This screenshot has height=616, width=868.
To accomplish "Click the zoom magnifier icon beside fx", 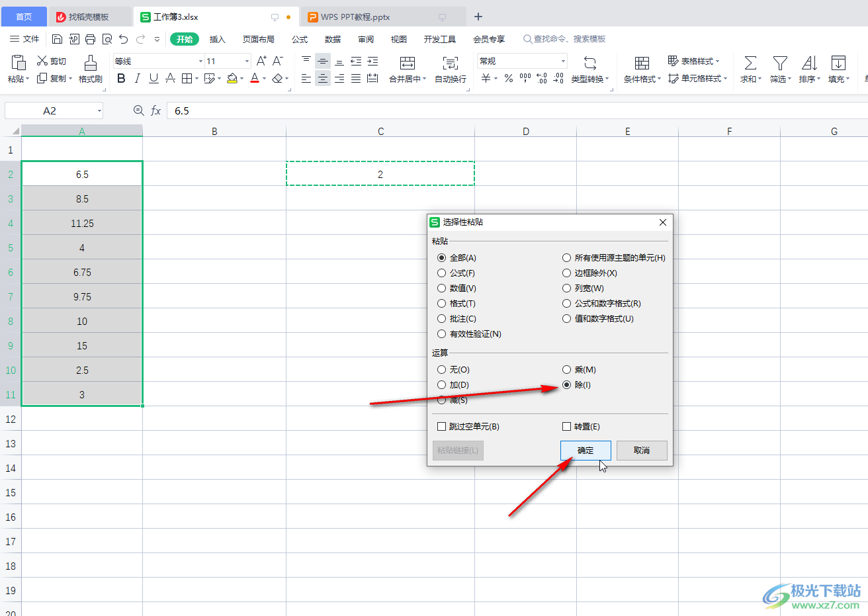I will pyautogui.click(x=138, y=110).
